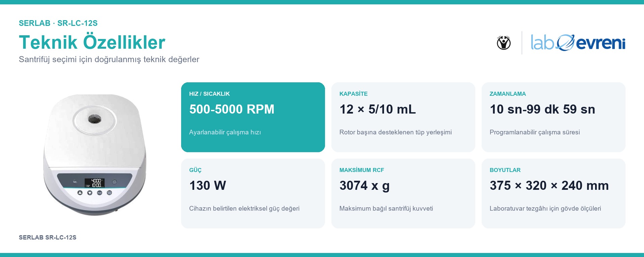Select the MAKSİMUM RCF spec card
The image size is (644, 257).
[403, 194]
